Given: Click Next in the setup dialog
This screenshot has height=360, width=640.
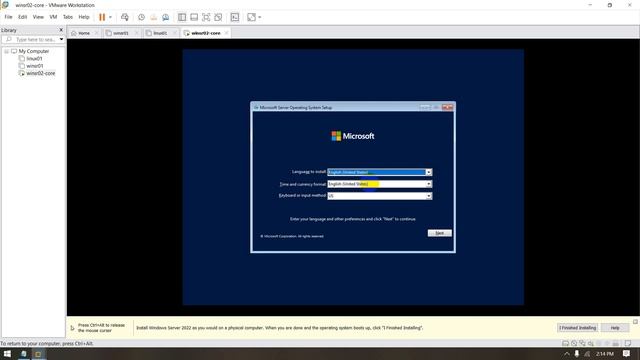Looking at the screenshot, I should (x=440, y=233).
